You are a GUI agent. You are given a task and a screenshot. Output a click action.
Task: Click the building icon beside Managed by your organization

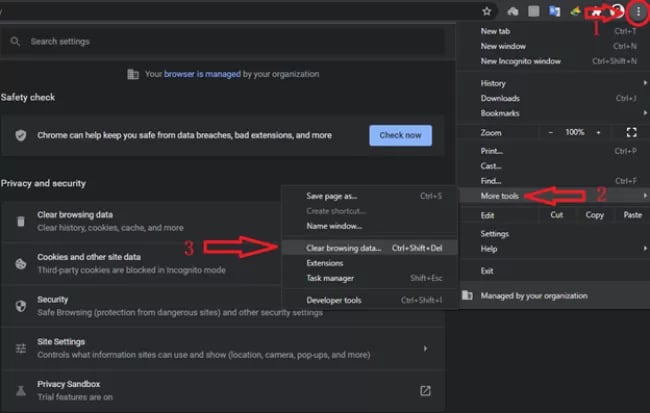(467, 295)
